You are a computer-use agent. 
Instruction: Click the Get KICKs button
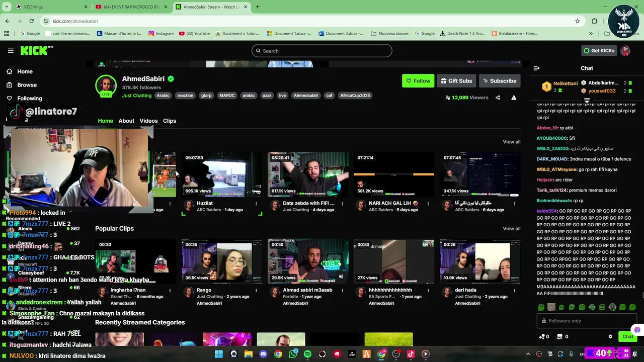[599, 51]
